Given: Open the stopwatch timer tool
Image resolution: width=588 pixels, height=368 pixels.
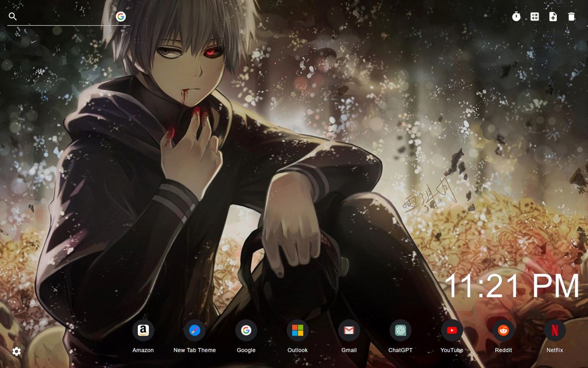Looking at the screenshot, I should tap(516, 17).
